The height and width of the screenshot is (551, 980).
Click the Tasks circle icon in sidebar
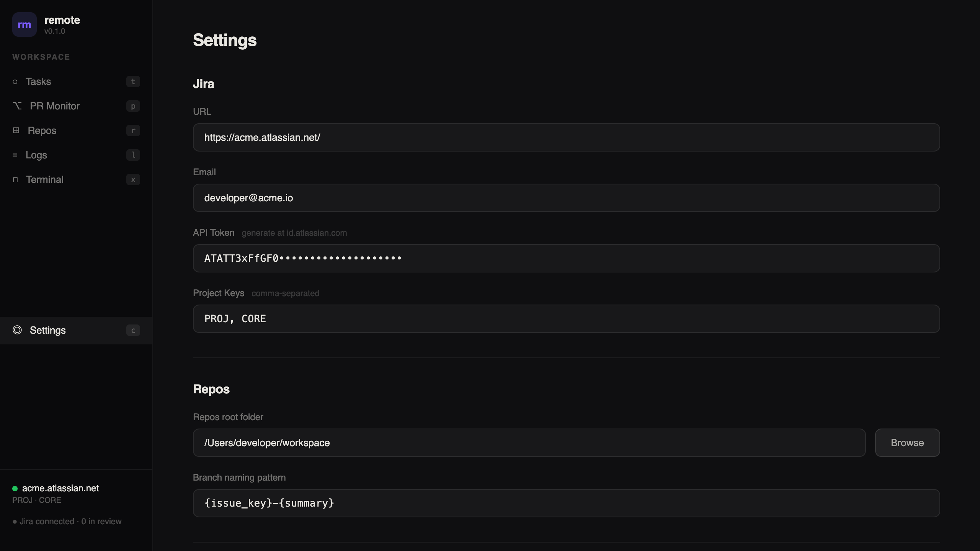pos(15,82)
